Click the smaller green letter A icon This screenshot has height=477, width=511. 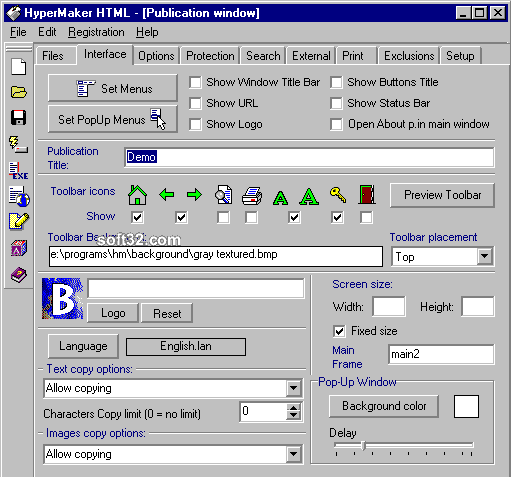click(x=280, y=198)
